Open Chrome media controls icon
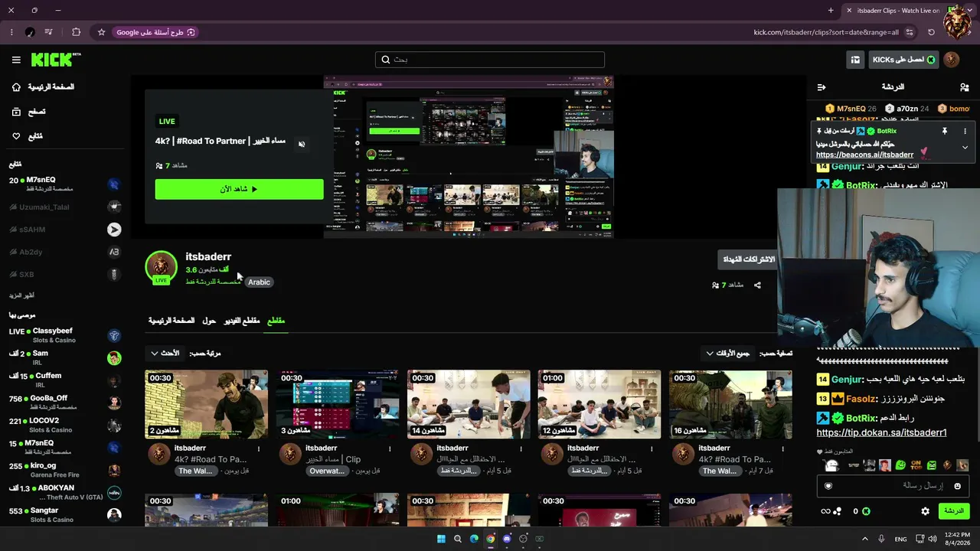 pos(49,32)
